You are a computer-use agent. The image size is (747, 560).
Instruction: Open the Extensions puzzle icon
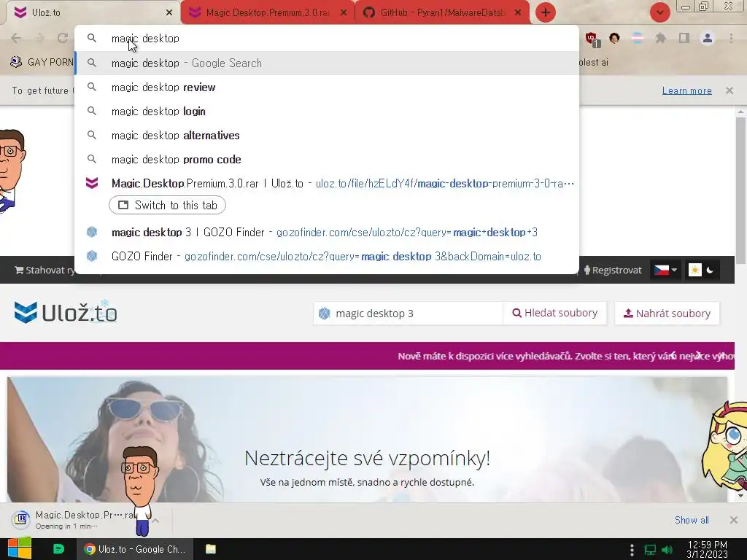click(x=660, y=38)
